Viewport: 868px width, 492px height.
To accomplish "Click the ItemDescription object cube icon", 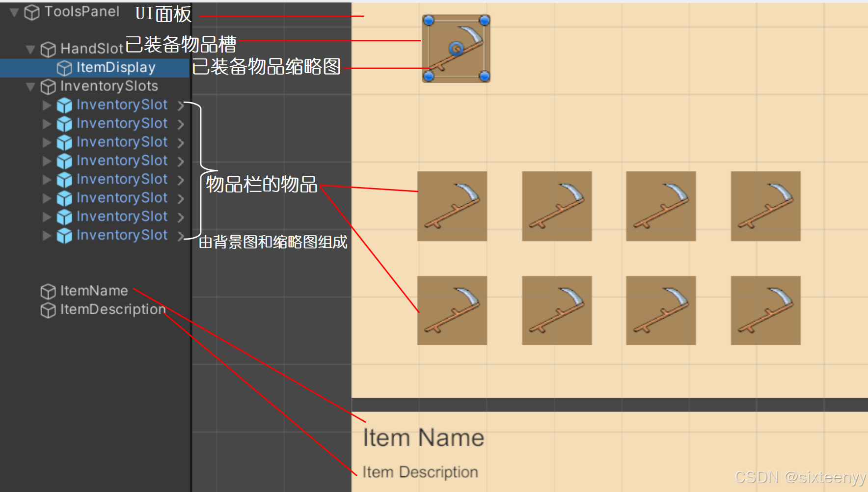I will pos(48,310).
